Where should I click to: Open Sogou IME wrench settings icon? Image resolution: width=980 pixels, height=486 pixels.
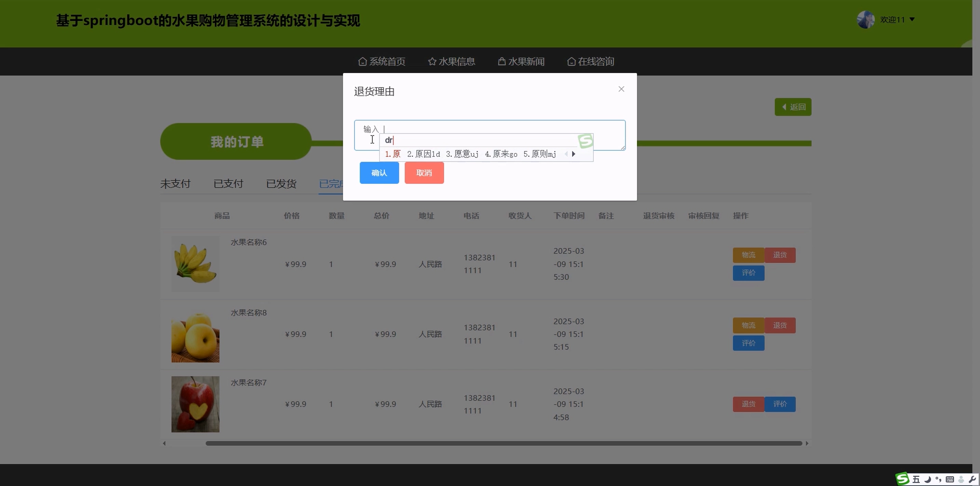972,479
